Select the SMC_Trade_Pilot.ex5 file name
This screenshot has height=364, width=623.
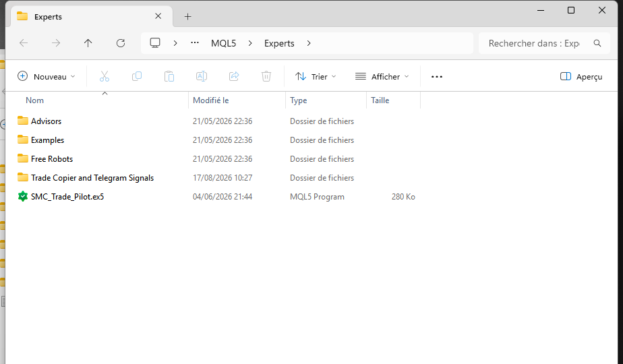(x=67, y=197)
